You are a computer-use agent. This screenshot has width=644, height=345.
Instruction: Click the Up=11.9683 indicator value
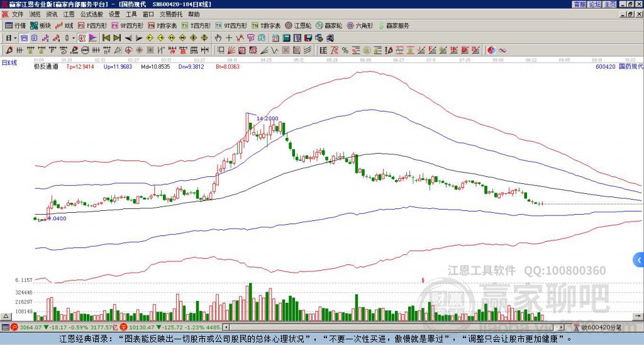(118, 67)
